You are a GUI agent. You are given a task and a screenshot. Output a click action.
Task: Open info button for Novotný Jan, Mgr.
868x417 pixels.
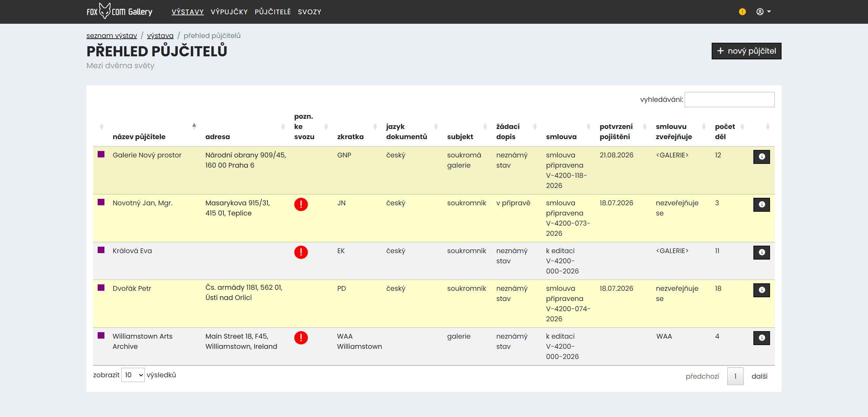pyautogui.click(x=761, y=205)
